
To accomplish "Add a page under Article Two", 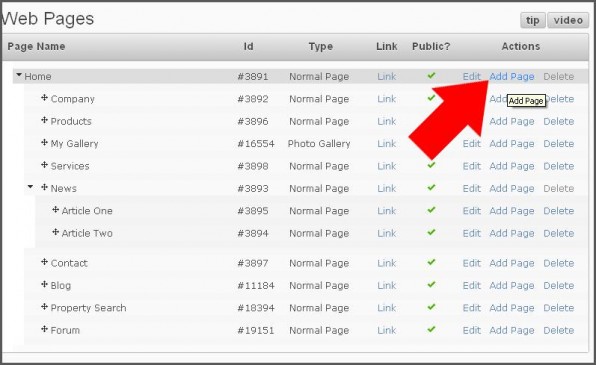I will point(512,233).
